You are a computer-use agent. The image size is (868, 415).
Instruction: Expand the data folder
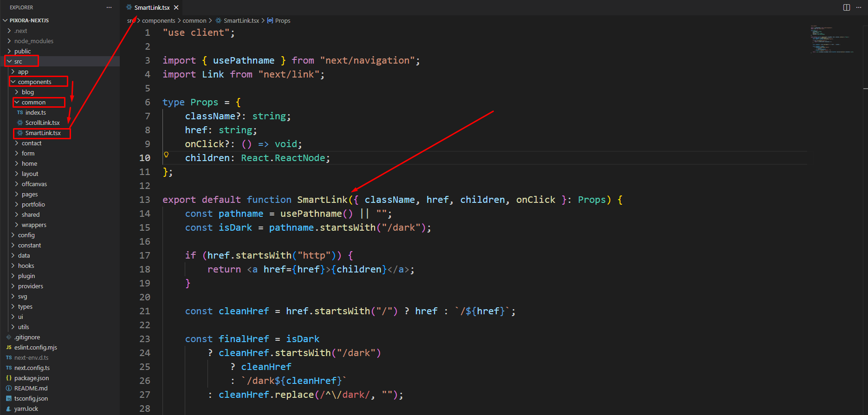coord(13,255)
